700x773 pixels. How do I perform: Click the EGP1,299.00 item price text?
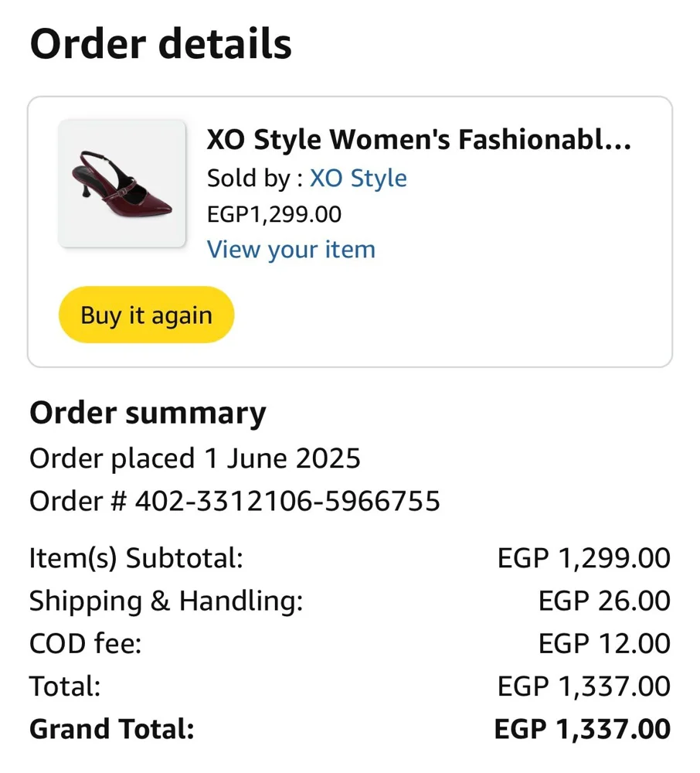coord(274,214)
